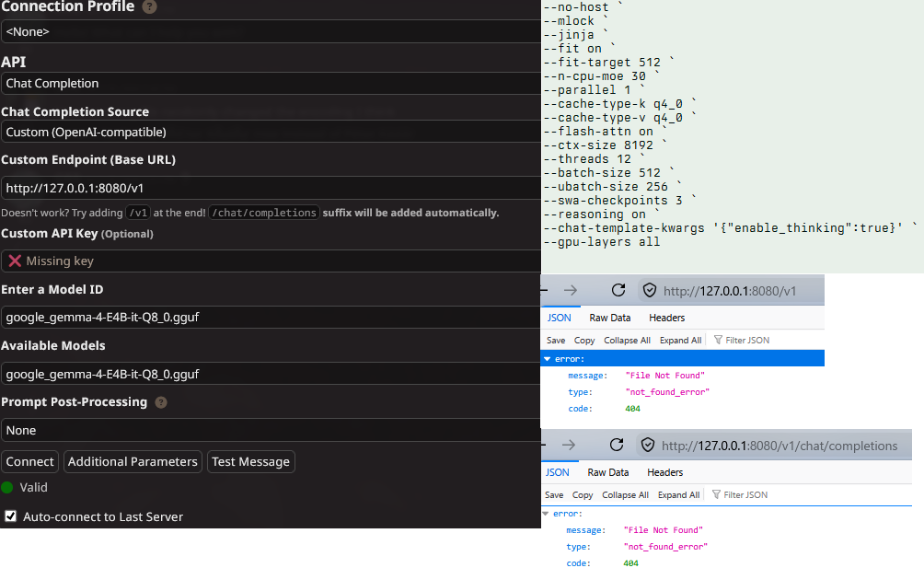The width and height of the screenshot is (924, 568).
Task: Collapse error node in lower JSON viewer
Action: [546, 514]
